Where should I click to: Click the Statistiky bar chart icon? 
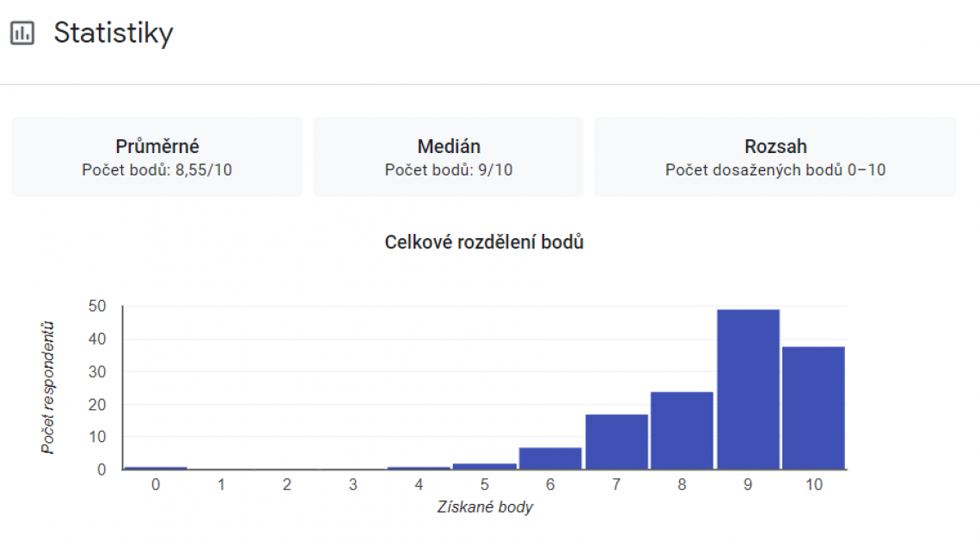[x=22, y=34]
